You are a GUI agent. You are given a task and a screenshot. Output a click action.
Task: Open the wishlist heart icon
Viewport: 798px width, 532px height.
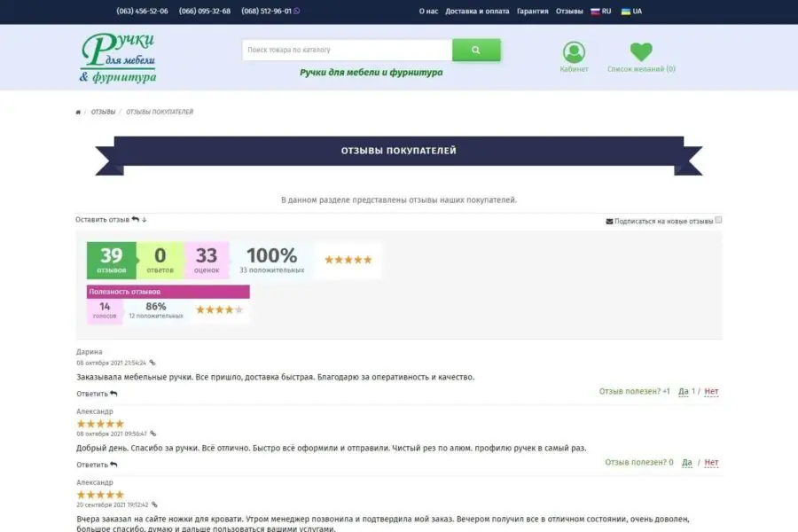641,52
